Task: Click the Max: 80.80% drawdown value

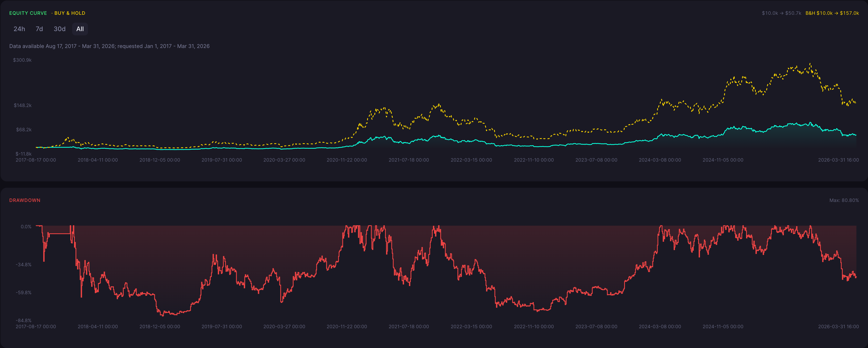Action: pos(844,200)
